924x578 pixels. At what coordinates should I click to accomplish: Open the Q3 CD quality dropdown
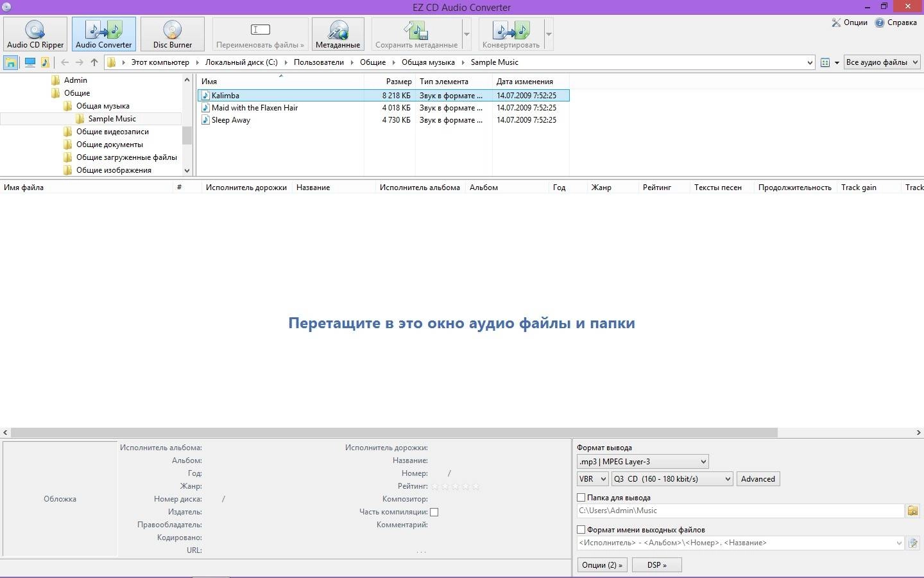click(x=672, y=479)
